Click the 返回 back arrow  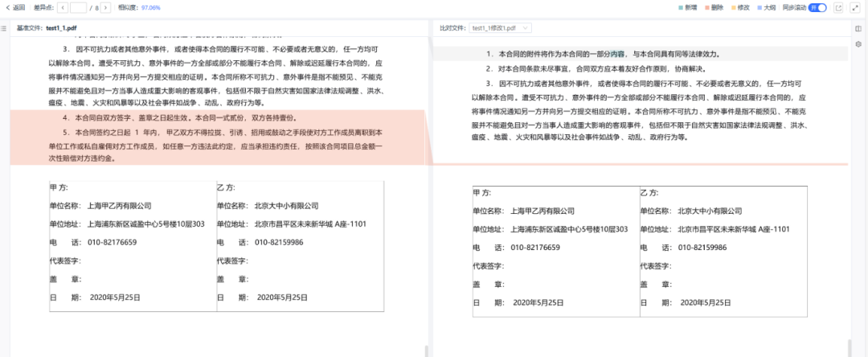coord(15,7)
